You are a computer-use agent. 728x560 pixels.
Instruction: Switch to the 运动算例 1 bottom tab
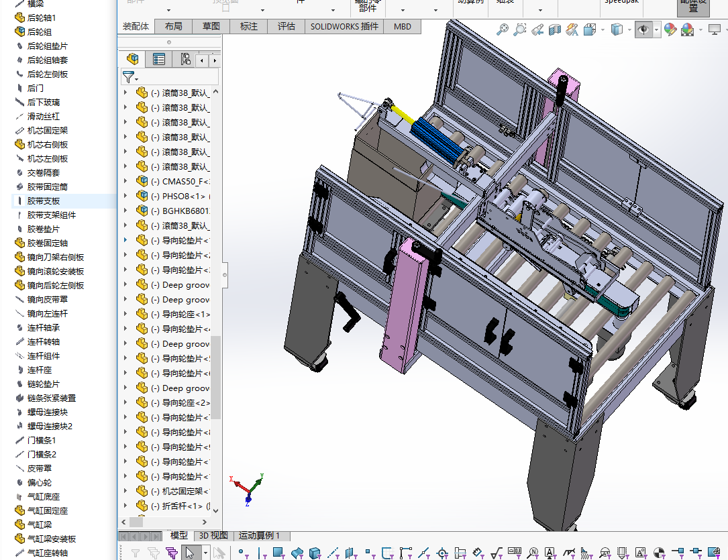(x=264, y=536)
